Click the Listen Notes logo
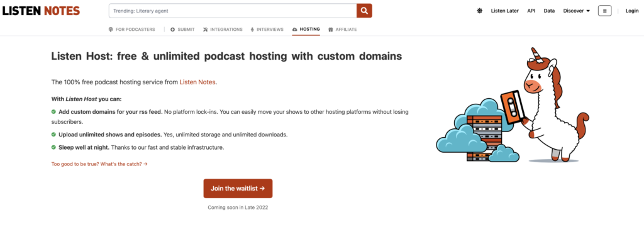Image resolution: width=644 pixels, height=239 pixels. [x=41, y=11]
